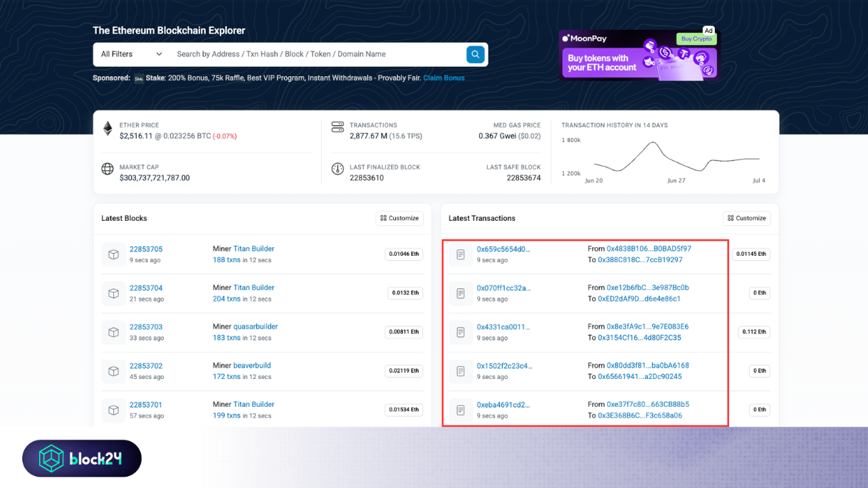Click document icon for txn 0x659c5654d0
The image size is (868, 488).
461,254
